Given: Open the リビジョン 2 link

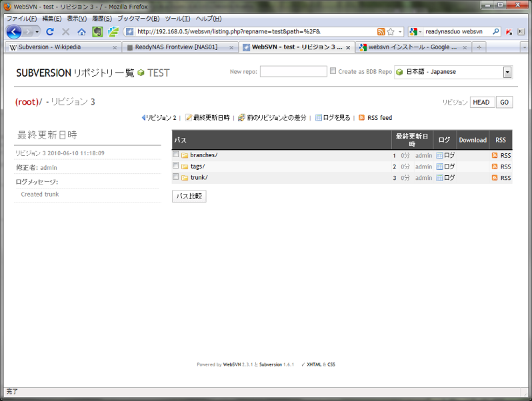Looking at the screenshot, I should (x=159, y=118).
